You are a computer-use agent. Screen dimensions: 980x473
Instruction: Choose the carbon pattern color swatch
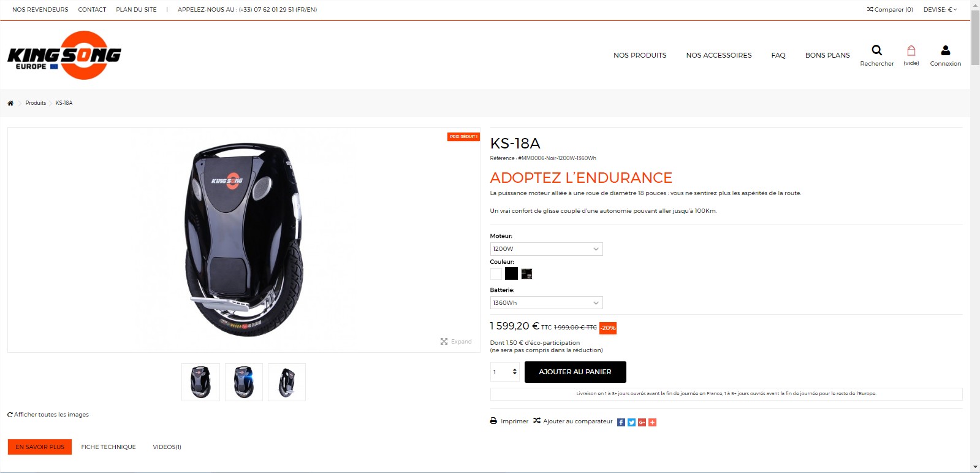tap(526, 274)
